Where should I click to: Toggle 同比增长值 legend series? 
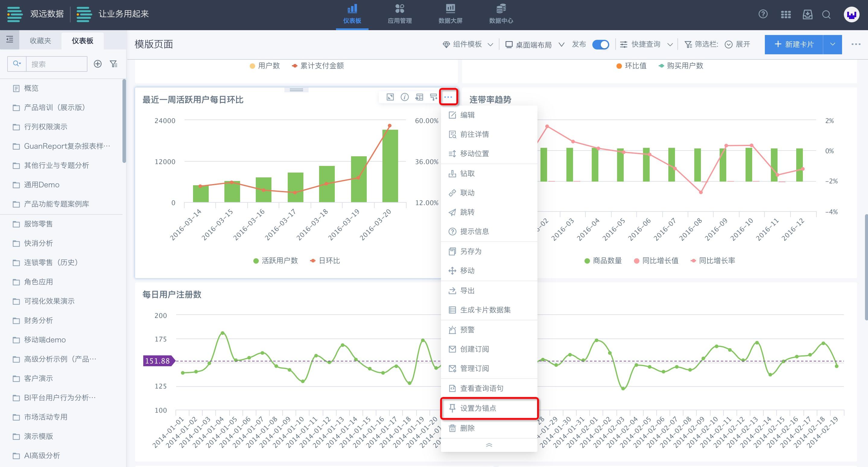(x=656, y=261)
